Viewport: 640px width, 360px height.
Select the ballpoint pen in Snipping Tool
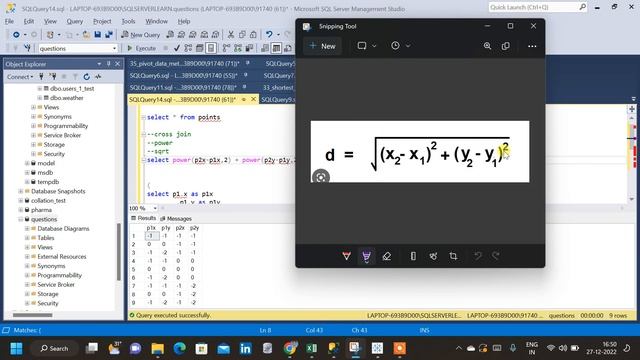[347, 256]
